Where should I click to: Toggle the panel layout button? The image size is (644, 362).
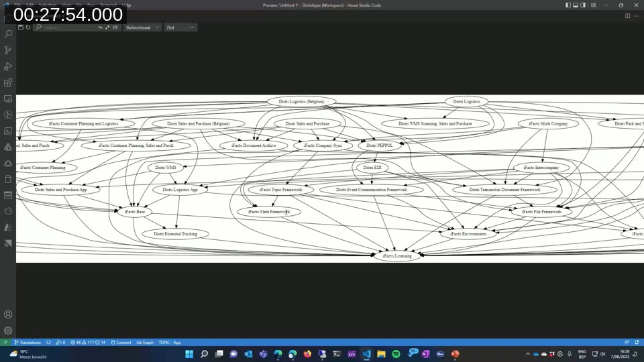coord(576,5)
